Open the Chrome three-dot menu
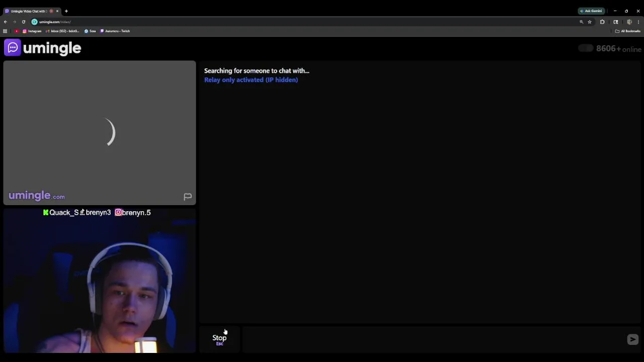 638,22
